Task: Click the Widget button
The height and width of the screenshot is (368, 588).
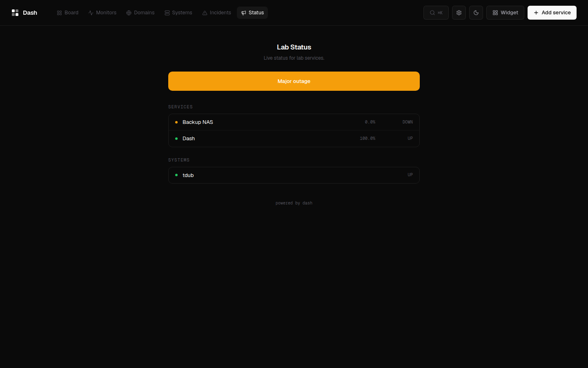Action: (505, 13)
